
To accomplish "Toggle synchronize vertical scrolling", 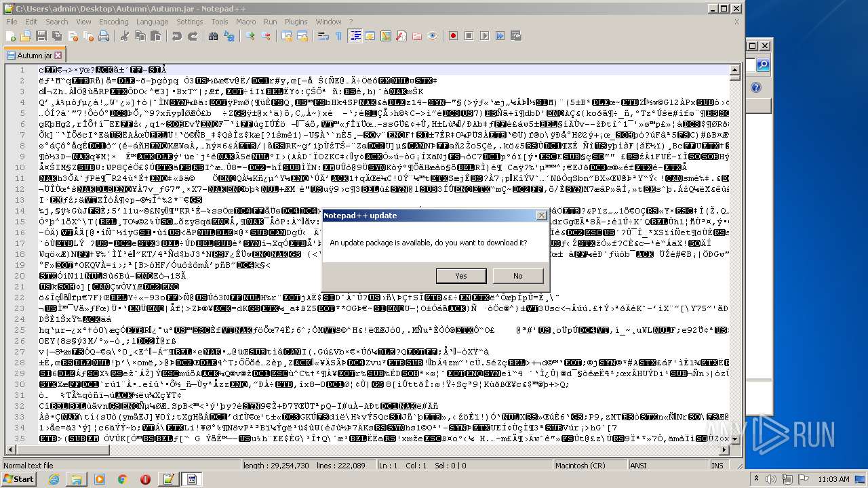I will (x=287, y=35).
